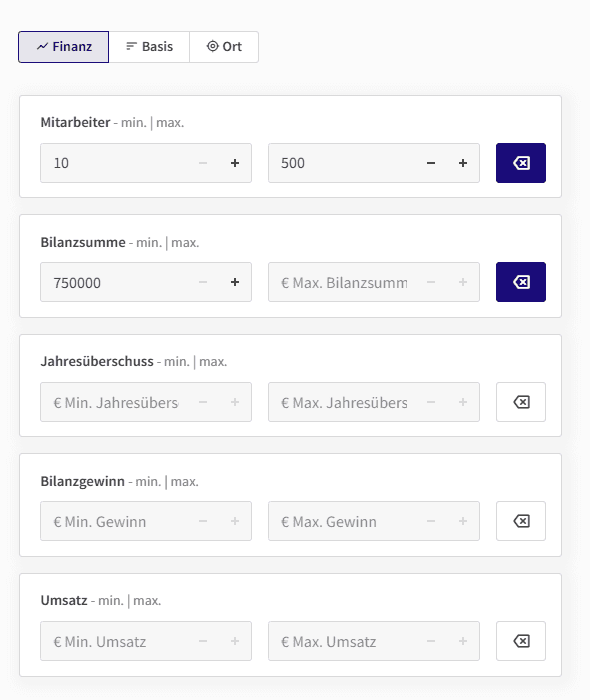This screenshot has width=590, height=700.
Task: Focus the Max. Bilanzsumme input field
Action: [x=344, y=282]
